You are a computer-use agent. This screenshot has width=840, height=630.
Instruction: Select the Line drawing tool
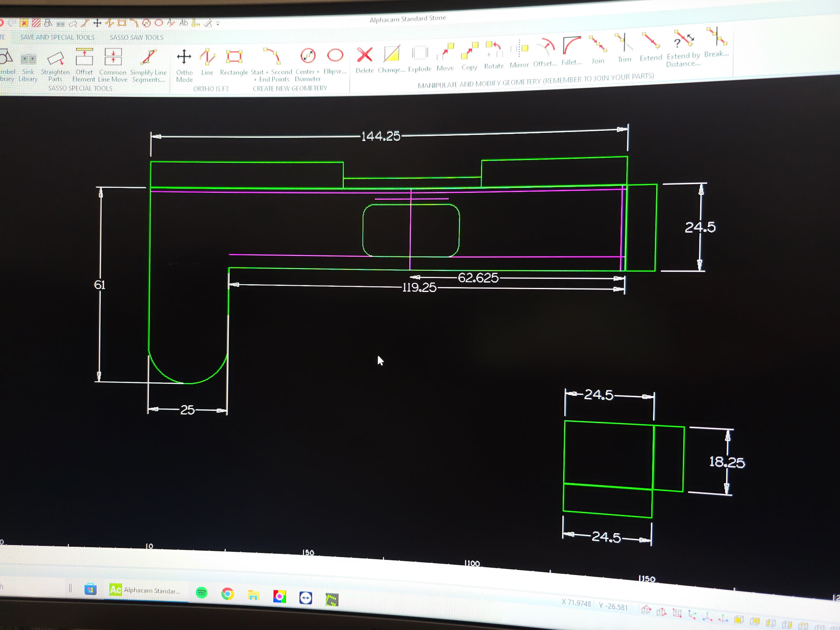click(207, 57)
